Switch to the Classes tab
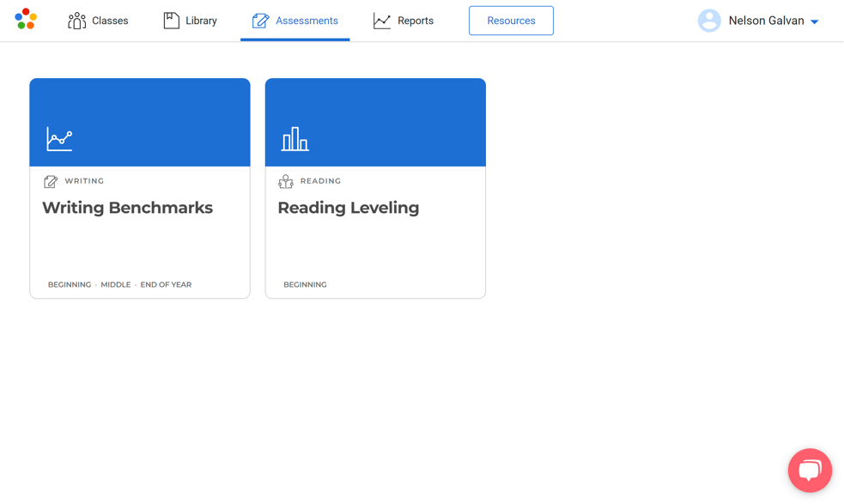The width and height of the screenshot is (844, 504). (98, 20)
